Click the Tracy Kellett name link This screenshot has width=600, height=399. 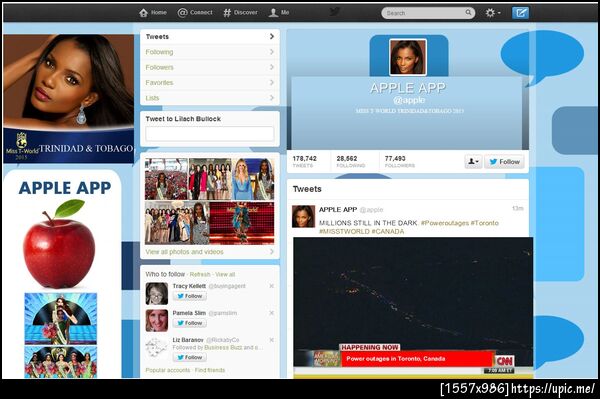189,286
